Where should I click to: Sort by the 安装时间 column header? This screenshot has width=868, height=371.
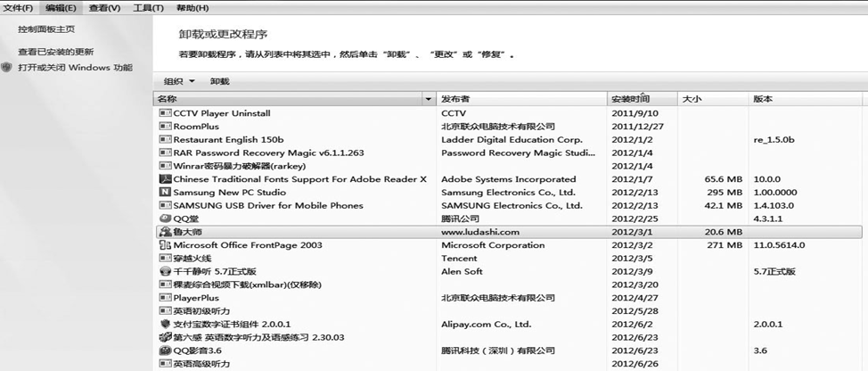[643, 99]
